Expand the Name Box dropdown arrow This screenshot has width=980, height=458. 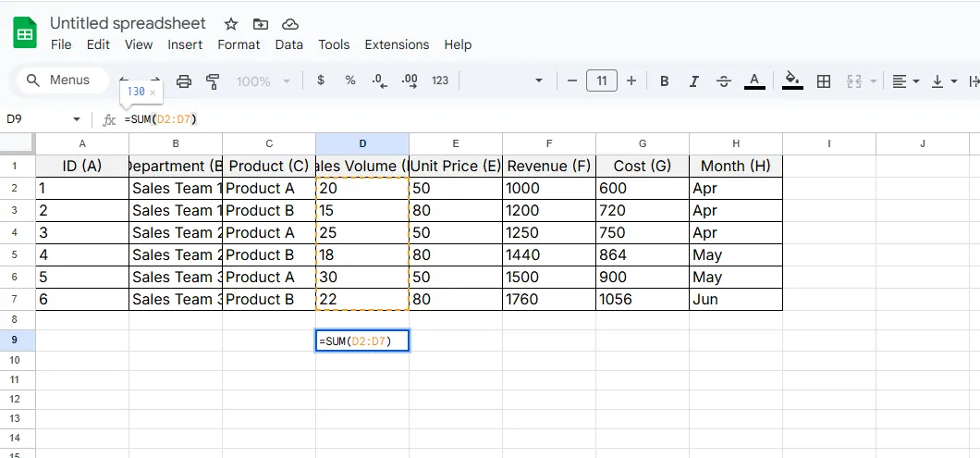[x=77, y=119]
